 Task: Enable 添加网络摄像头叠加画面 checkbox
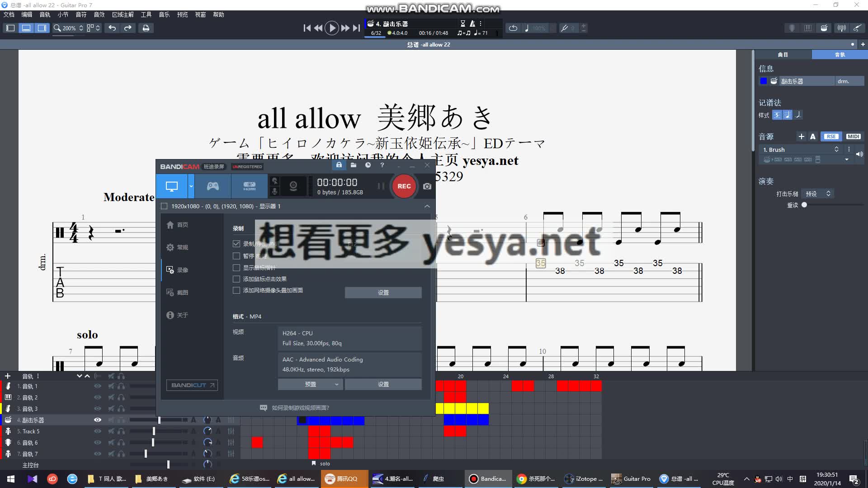click(x=236, y=290)
